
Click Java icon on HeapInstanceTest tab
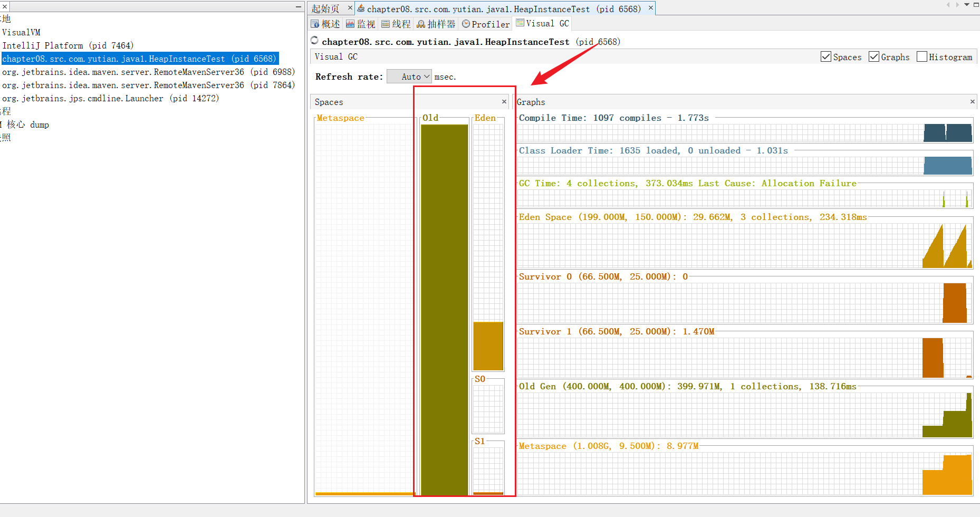click(361, 8)
